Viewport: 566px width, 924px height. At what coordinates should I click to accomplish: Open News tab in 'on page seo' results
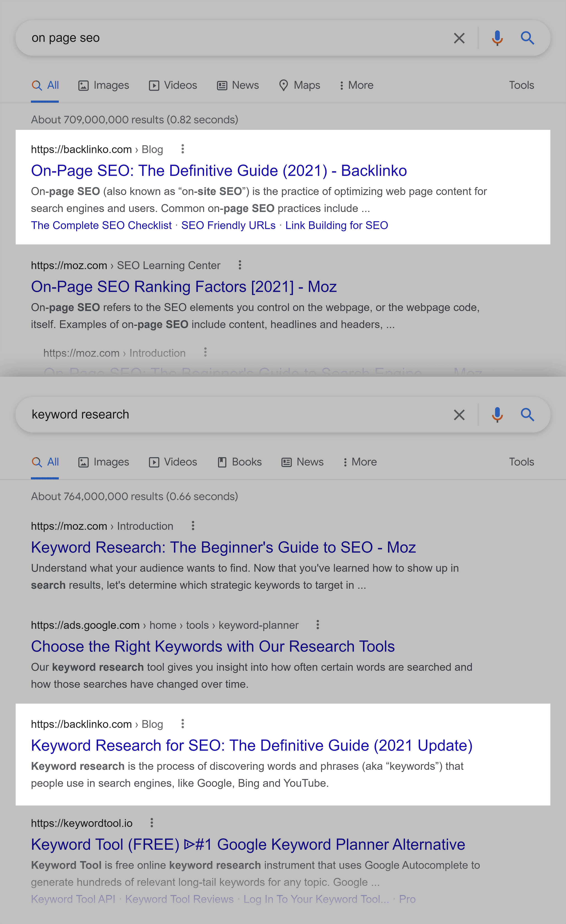[x=238, y=85]
